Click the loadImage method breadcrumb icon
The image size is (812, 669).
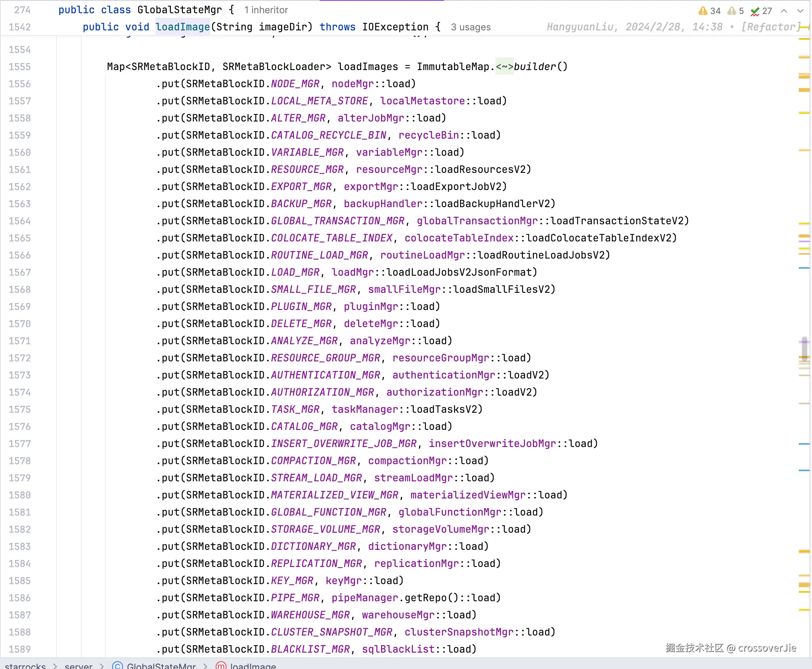click(x=221, y=665)
